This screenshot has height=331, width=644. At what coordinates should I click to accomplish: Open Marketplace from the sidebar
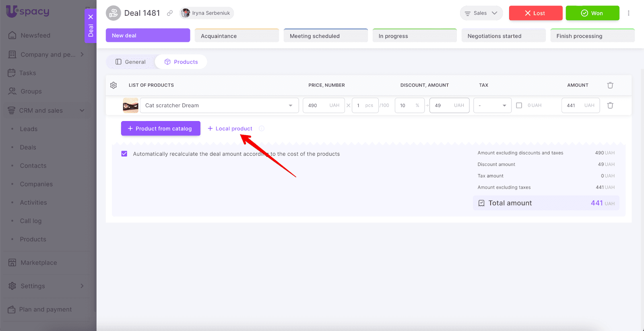pyautogui.click(x=39, y=263)
